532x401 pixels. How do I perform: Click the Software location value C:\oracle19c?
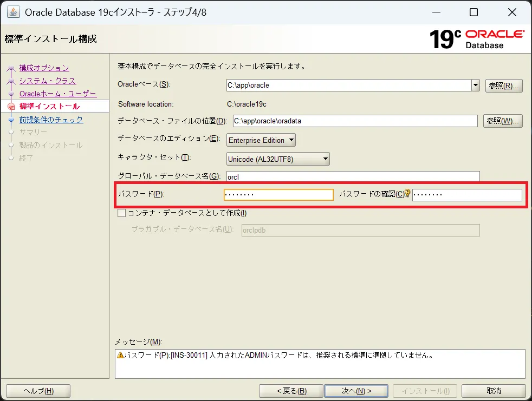coord(246,104)
